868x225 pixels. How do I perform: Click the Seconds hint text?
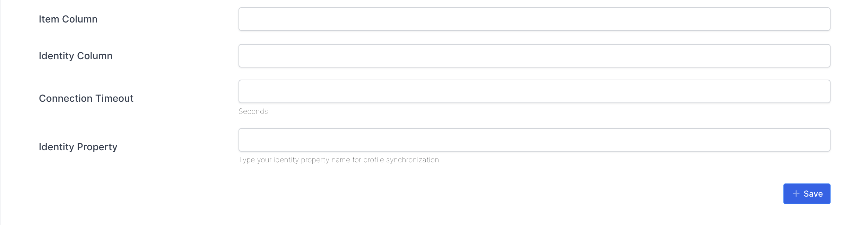(253, 111)
